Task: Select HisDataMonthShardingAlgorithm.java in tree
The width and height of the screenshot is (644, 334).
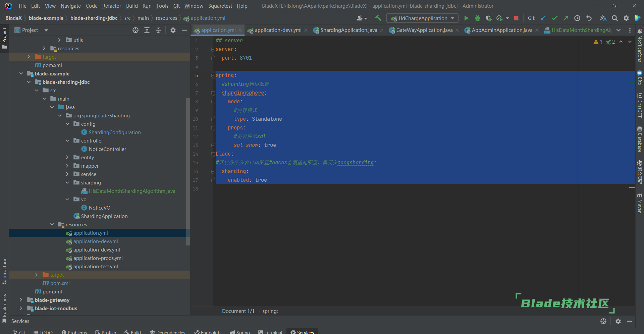Action: [x=132, y=191]
